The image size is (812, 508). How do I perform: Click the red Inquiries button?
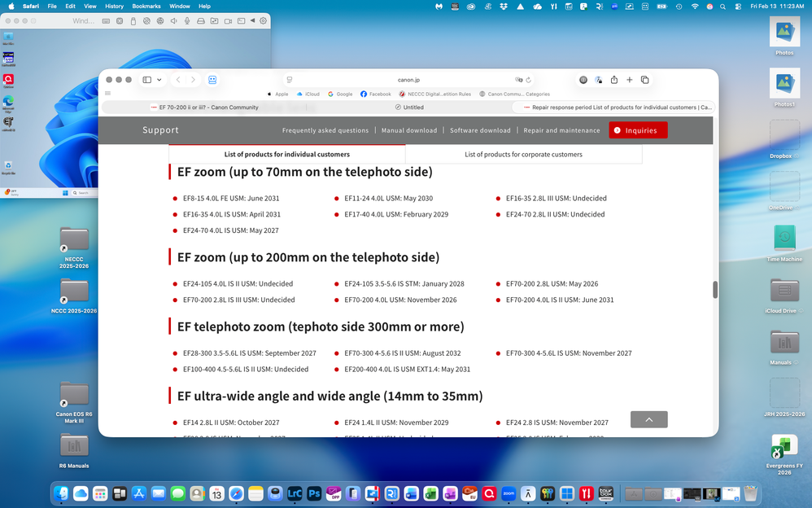[x=638, y=130]
